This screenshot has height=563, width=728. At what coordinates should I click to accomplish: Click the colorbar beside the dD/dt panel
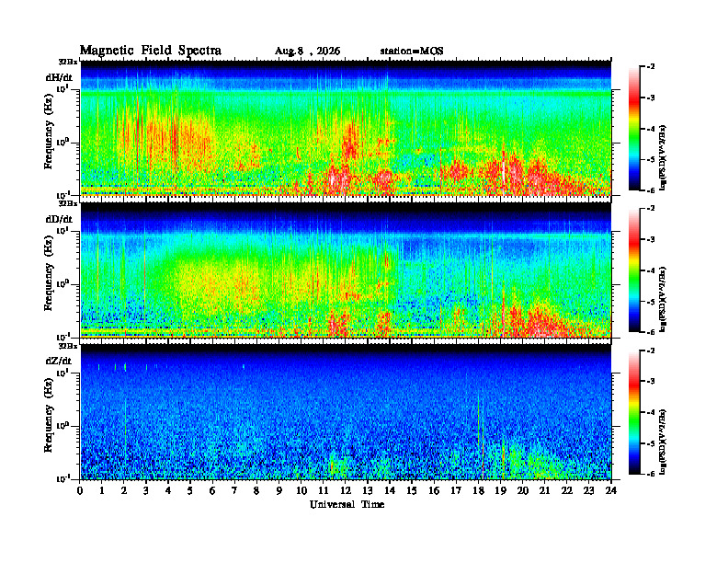[x=633, y=270]
